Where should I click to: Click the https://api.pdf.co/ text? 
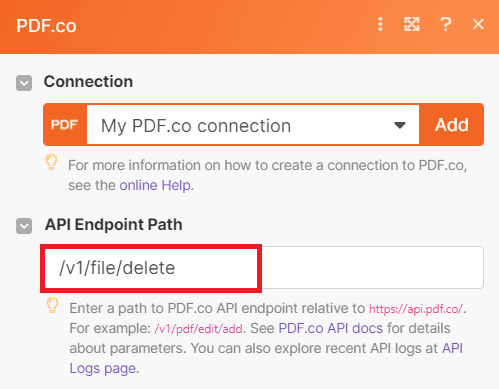[416, 309]
